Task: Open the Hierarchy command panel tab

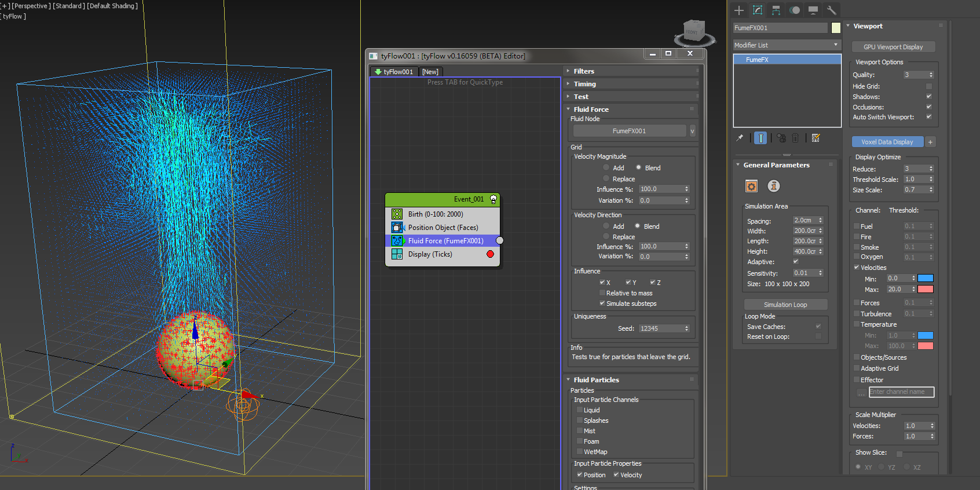Action: click(776, 10)
